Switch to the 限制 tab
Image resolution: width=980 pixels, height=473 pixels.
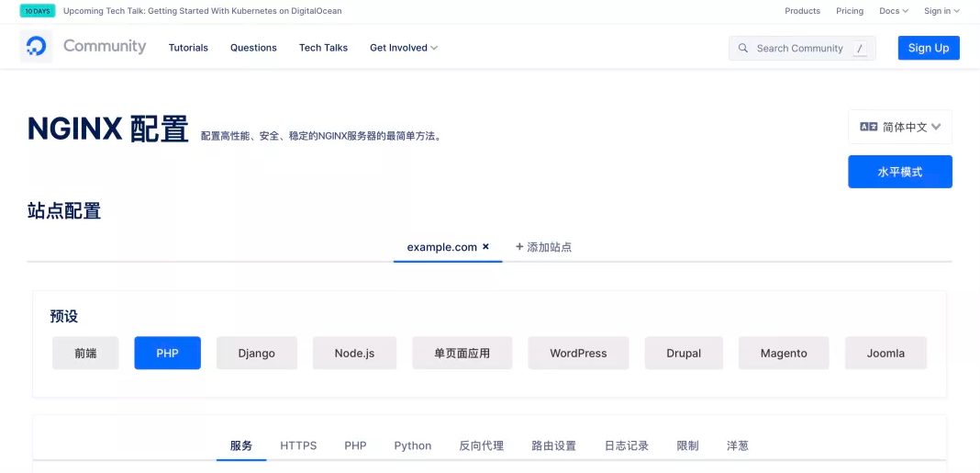point(687,445)
